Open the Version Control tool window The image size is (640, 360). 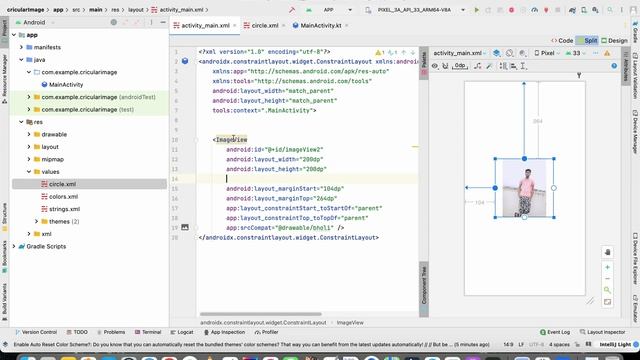pyautogui.click(x=36, y=332)
